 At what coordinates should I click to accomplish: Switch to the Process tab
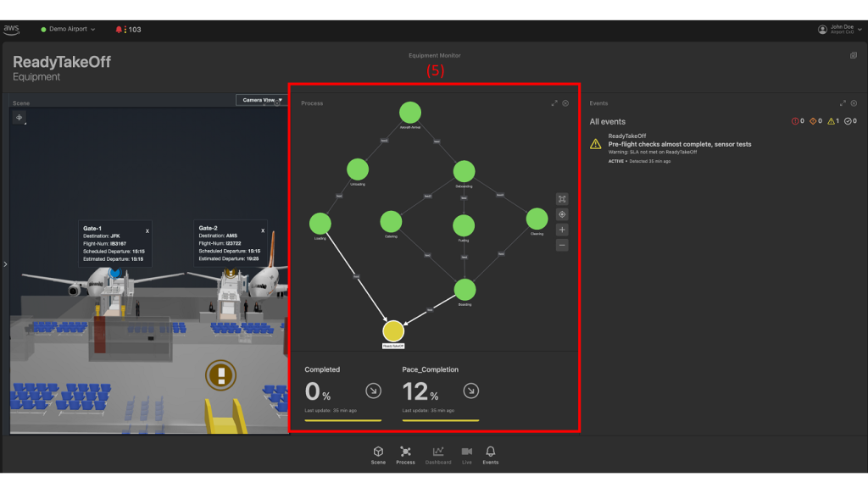point(405,453)
